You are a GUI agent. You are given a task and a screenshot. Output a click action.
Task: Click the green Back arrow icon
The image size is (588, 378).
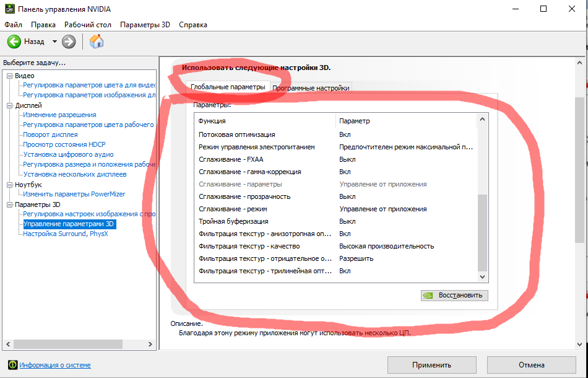pyautogui.click(x=14, y=42)
